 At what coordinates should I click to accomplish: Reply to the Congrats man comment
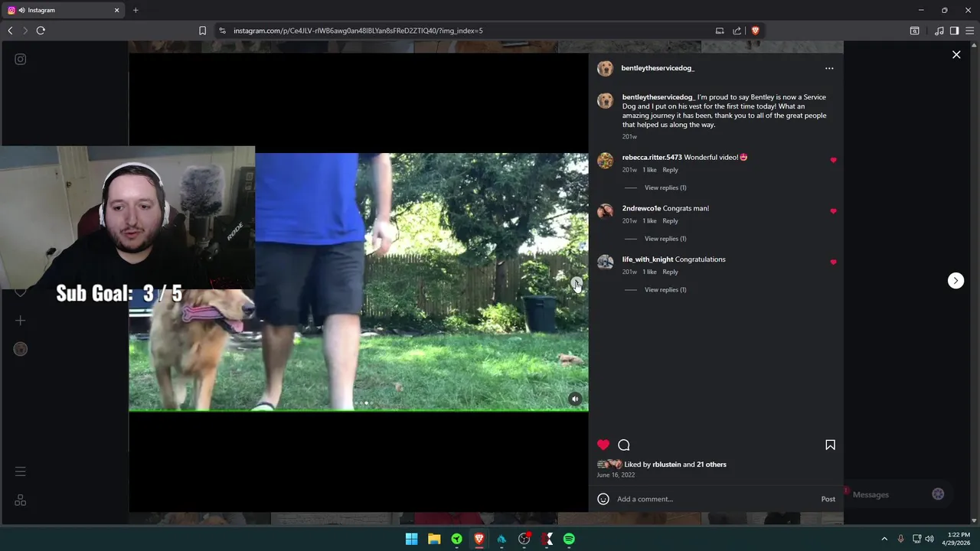point(670,221)
